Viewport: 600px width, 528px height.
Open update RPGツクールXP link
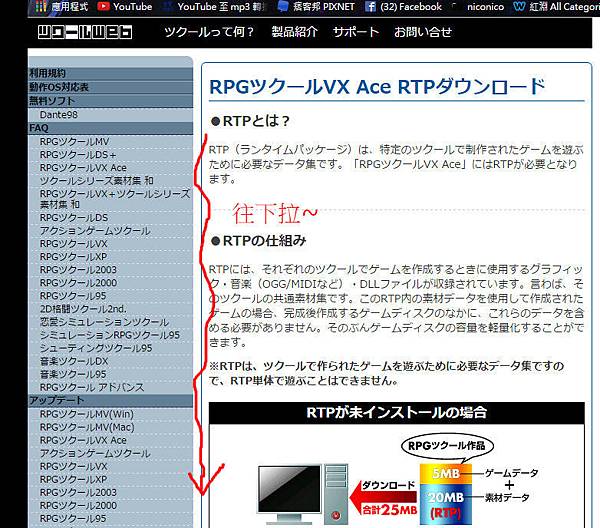click(73, 479)
